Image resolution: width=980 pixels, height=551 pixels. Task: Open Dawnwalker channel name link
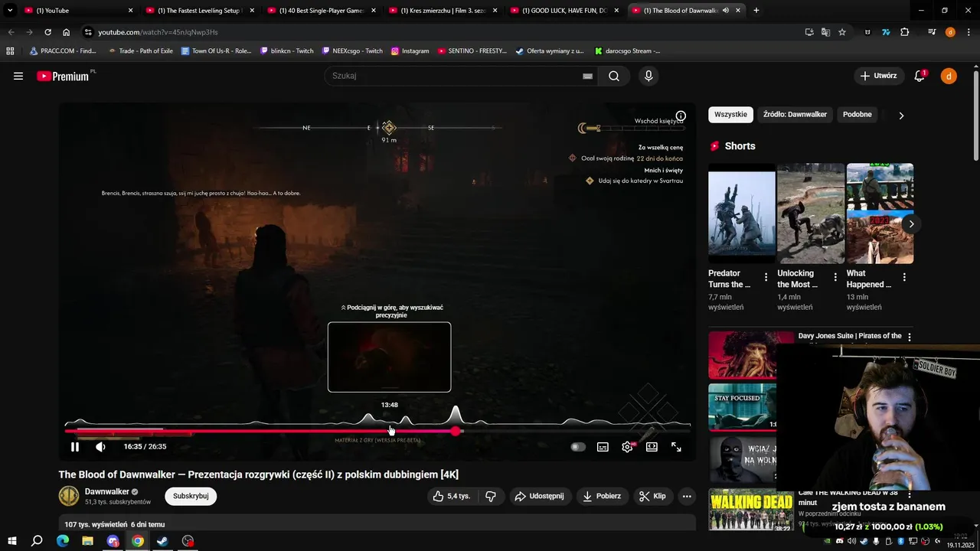coord(106,491)
